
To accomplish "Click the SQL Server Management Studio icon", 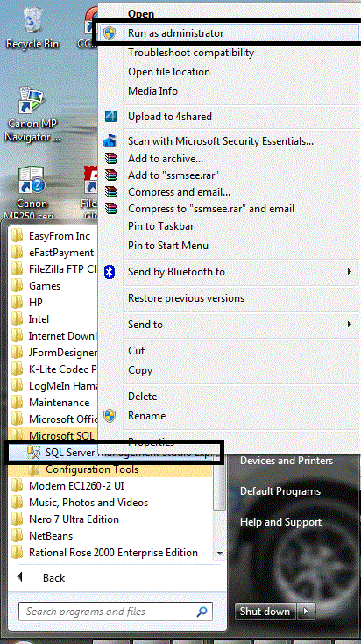I will 34,453.
